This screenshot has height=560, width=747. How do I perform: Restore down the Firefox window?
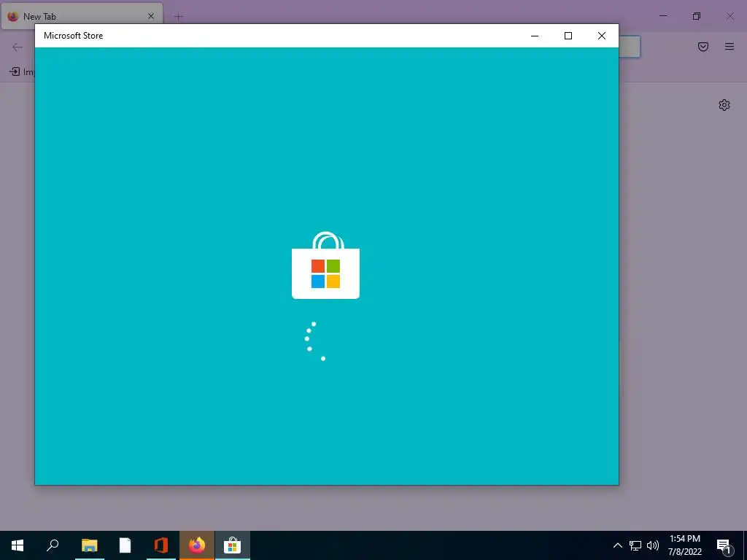[697, 16]
